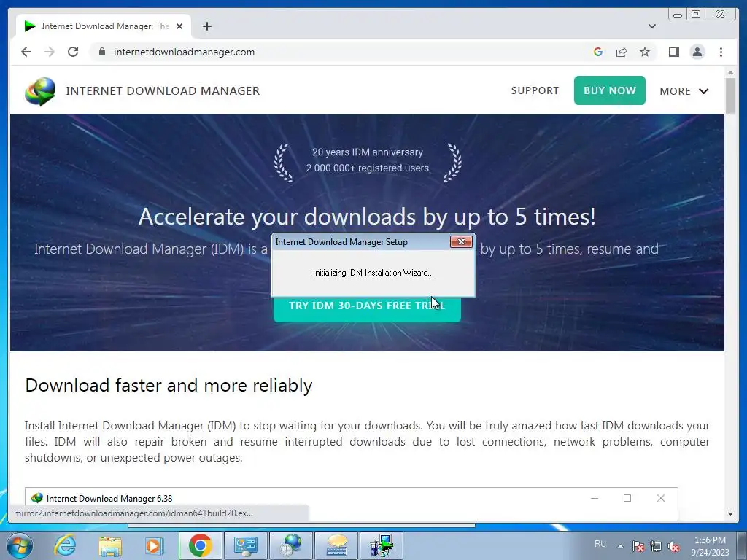Click the page scrollbar up arrow

point(730,72)
